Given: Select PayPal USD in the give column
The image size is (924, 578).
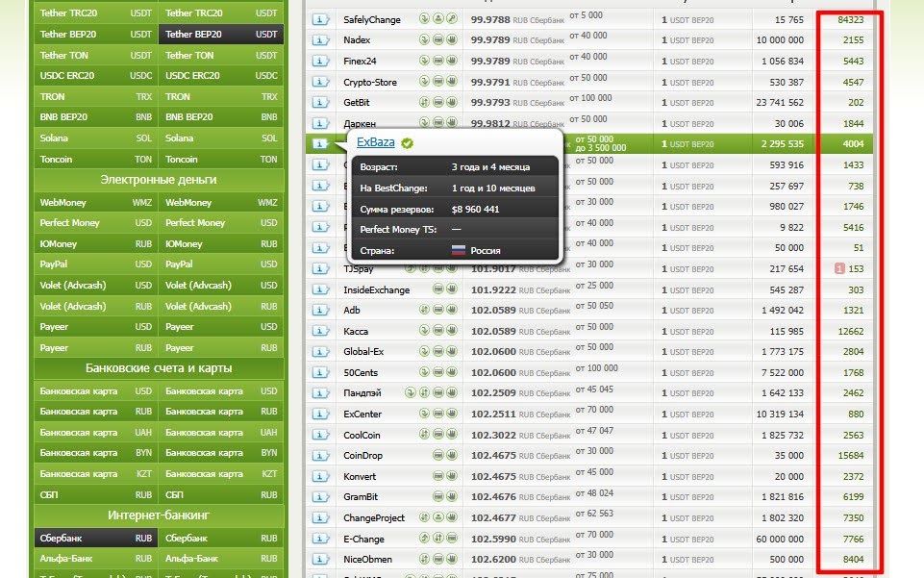Looking at the screenshot, I should coord(95,264).
